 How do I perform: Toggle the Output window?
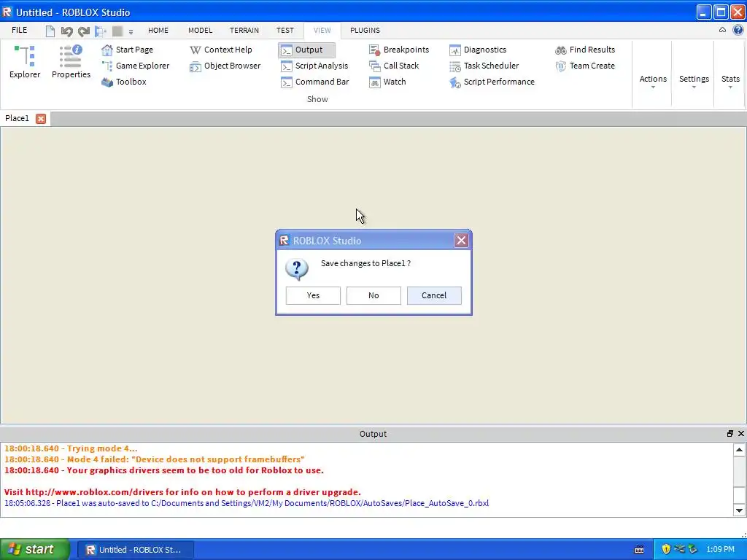307,50
